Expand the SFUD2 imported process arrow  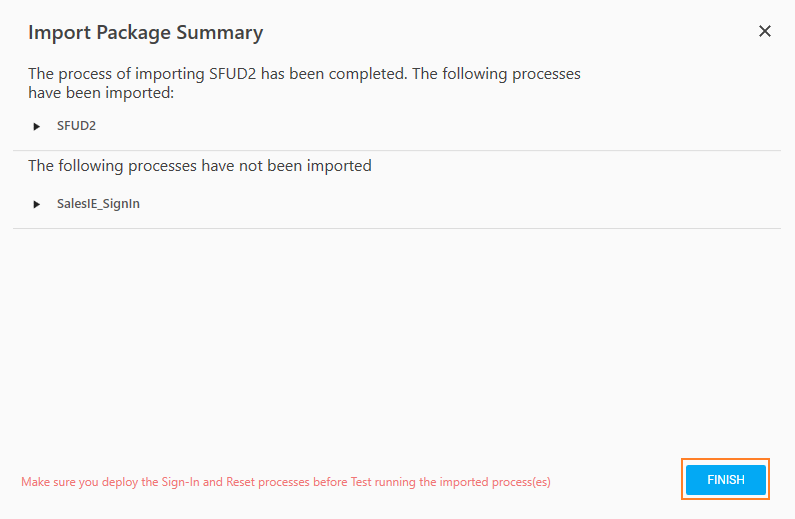tap(37, 127)
